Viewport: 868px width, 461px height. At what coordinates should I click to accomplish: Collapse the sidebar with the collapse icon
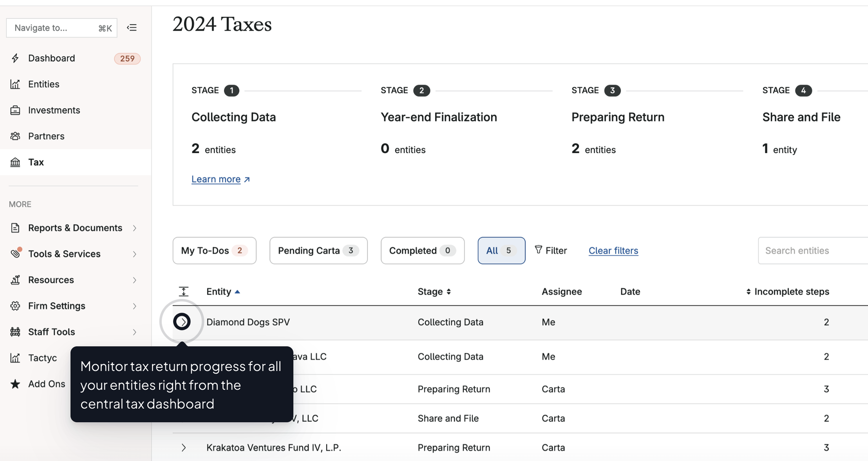pos(131,27)
